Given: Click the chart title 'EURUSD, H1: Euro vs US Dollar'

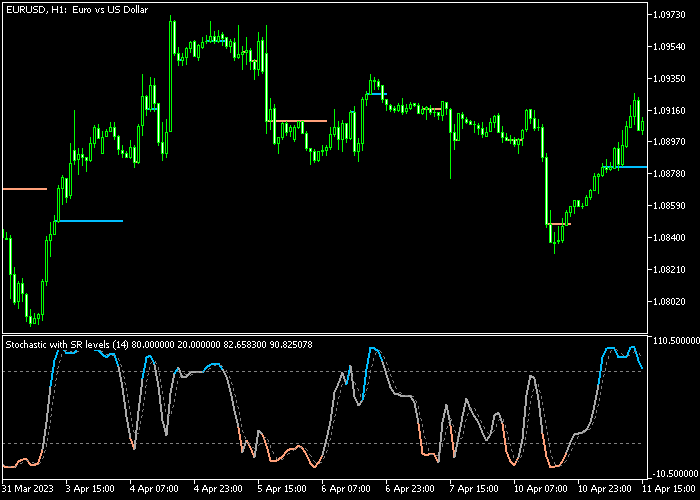Looking at the screenshot, I should click(x=77, y=9).
